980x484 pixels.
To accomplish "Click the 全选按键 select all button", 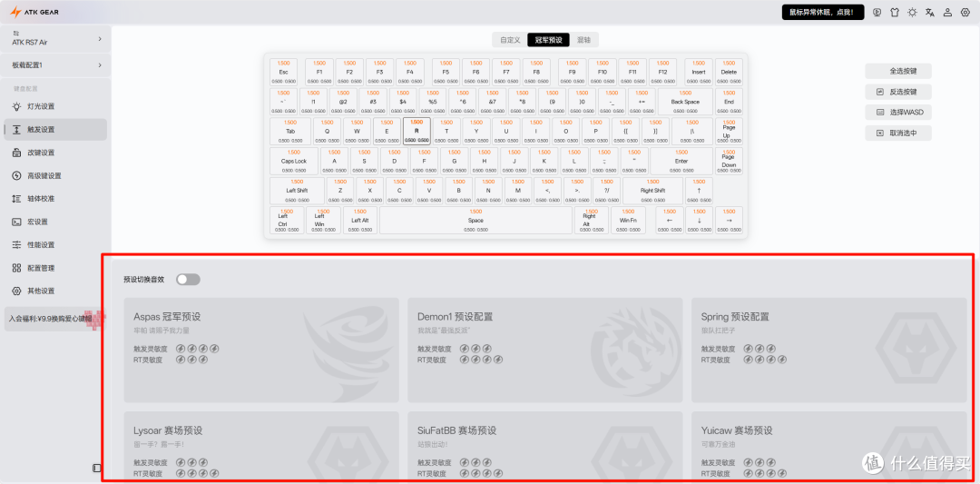I will pyautogui.click(x=898, y=71).
